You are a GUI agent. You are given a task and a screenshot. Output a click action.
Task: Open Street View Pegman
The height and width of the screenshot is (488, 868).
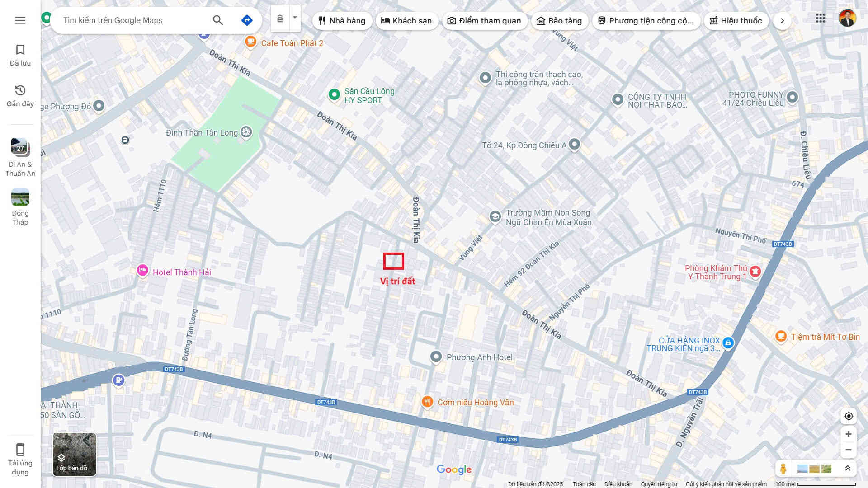click(x=783, y=469)
